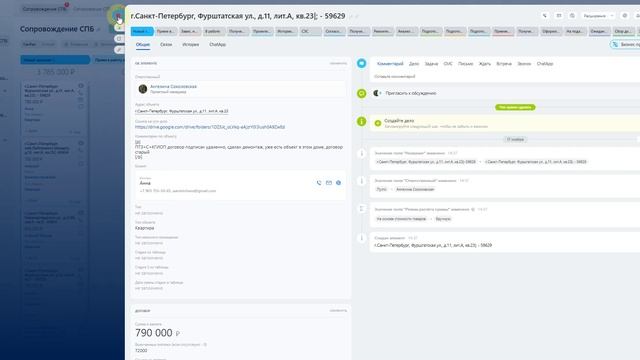Open the Связи tab
Screen dimensions: 640x360
pos(166,44)
